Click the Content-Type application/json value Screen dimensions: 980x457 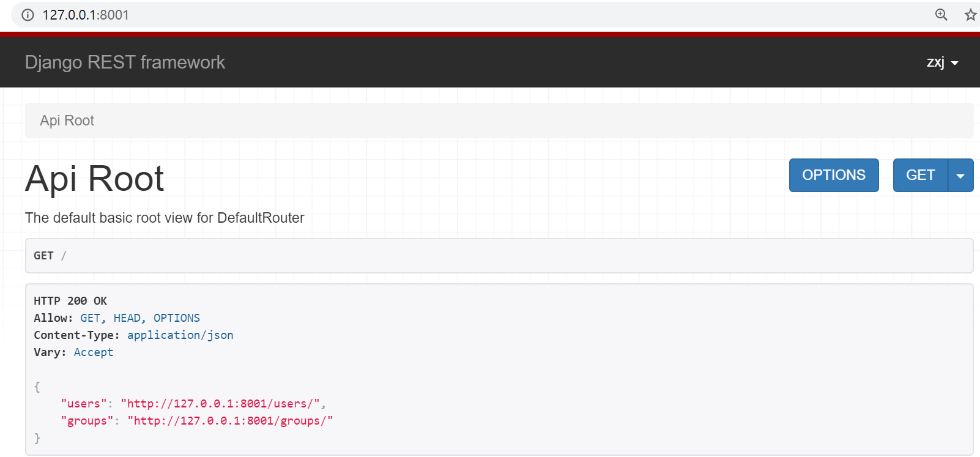click(180, 335)
